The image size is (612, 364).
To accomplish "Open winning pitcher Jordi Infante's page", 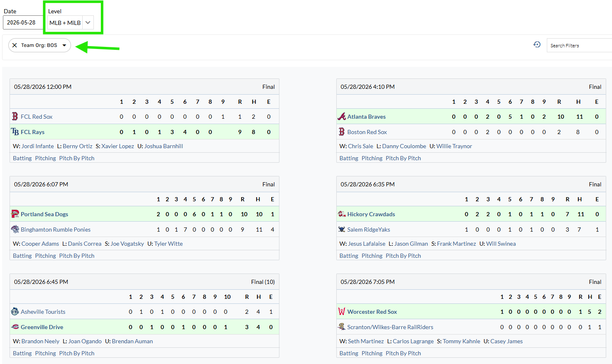I will [x=38, y=146].
